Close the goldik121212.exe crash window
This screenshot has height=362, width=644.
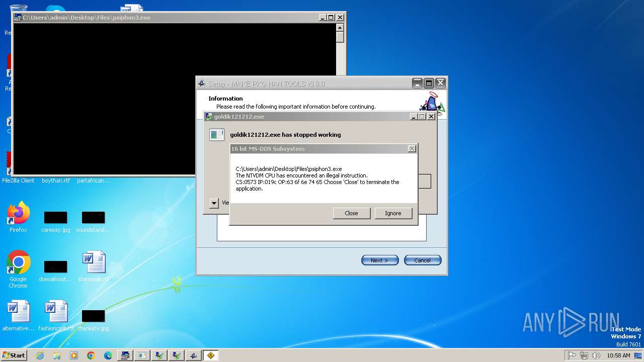pyautogui.click(x=431, y=117)
